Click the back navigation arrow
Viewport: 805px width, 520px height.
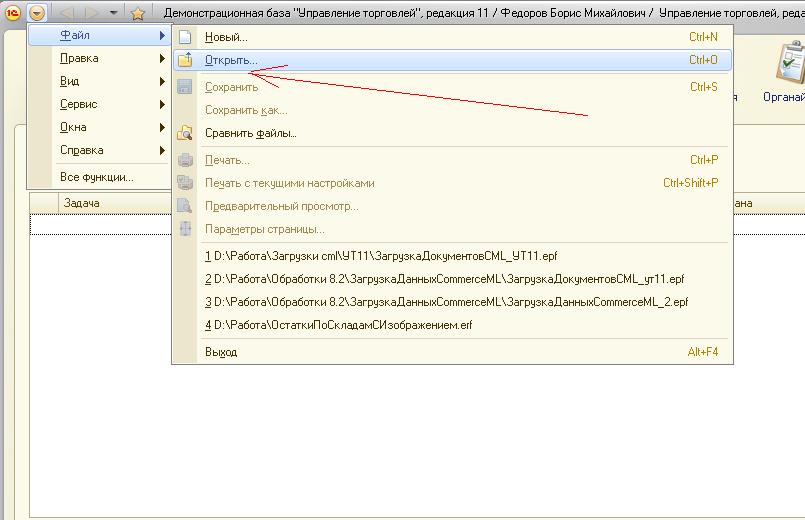tap(67, 13)
